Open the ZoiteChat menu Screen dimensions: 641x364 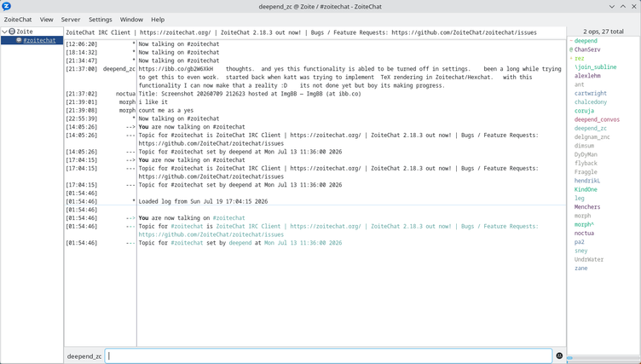(18, 20)
